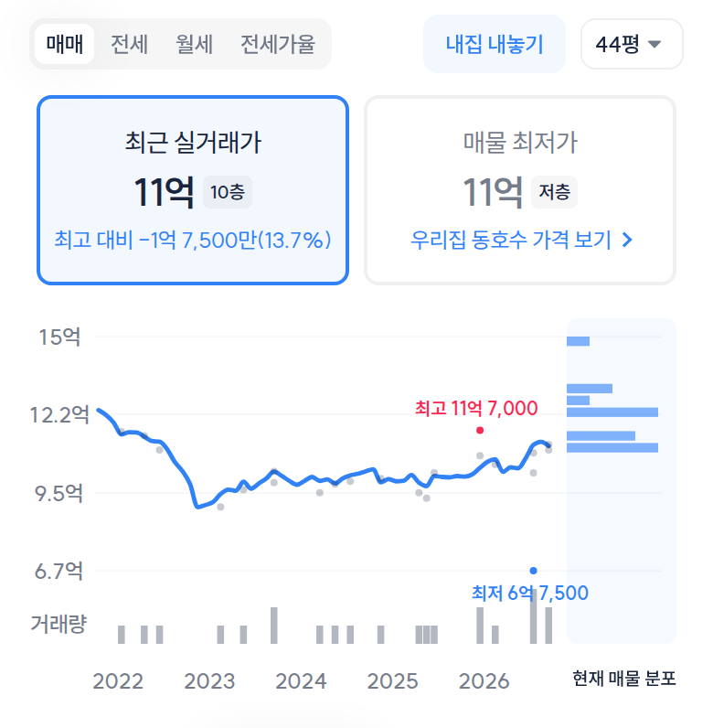Switch to the 전세 tab
Screen dimensions: 713x728
(x=129, y=44)
